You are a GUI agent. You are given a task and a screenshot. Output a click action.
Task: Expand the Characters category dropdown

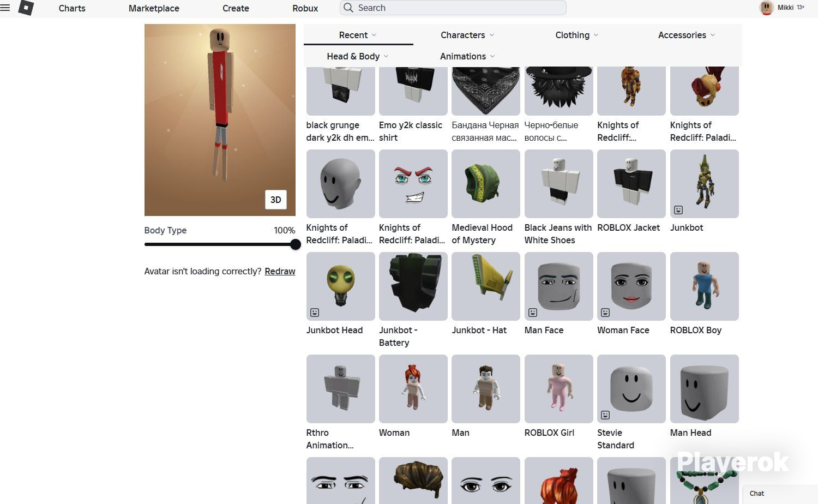[468, 35]
